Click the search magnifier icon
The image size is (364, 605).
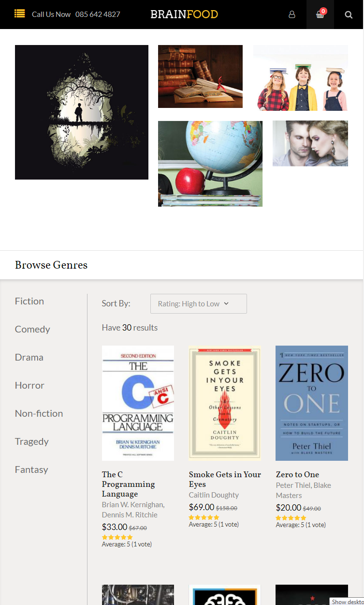[349, 15]
